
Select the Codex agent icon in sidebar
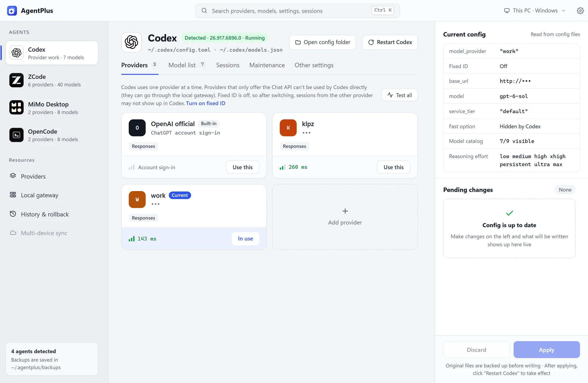(16, 53)
